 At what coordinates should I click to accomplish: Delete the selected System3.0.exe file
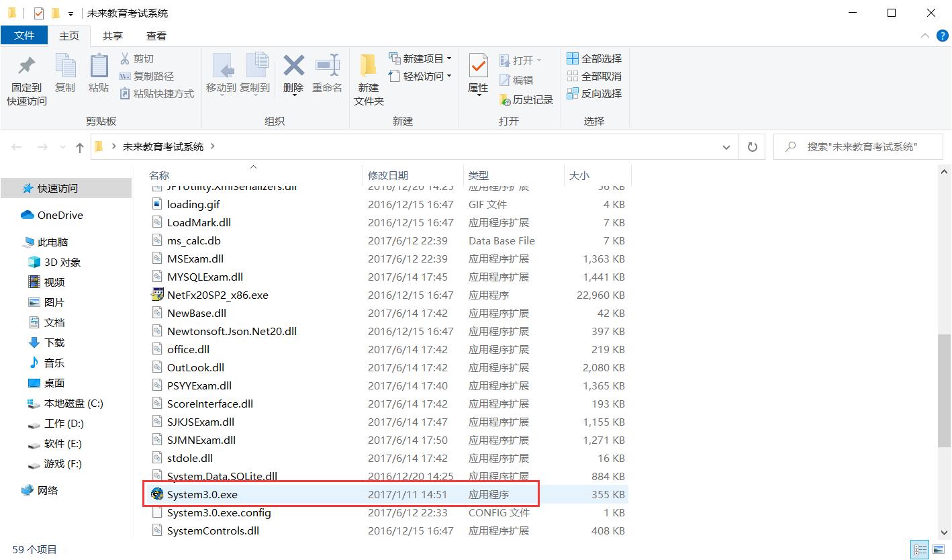point(293,75)
